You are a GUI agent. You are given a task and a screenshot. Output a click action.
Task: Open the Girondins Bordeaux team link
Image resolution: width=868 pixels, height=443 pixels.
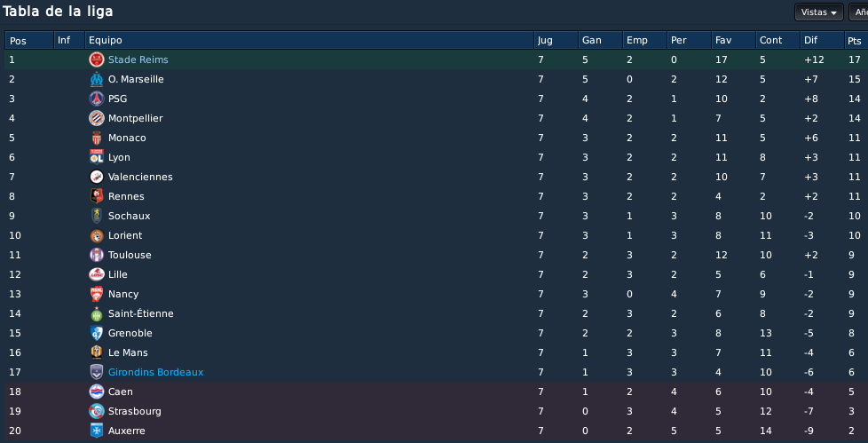(155, 373)
